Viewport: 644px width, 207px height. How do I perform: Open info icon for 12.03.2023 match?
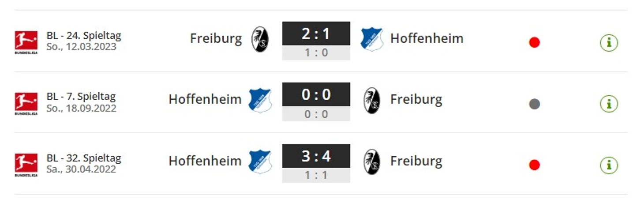tap(609, 43)
